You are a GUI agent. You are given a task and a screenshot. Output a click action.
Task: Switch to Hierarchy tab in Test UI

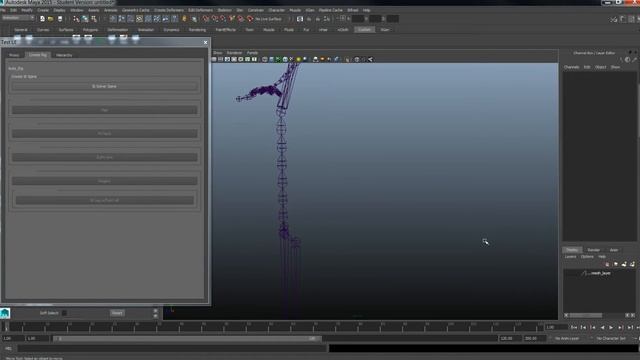click(64, 55)
